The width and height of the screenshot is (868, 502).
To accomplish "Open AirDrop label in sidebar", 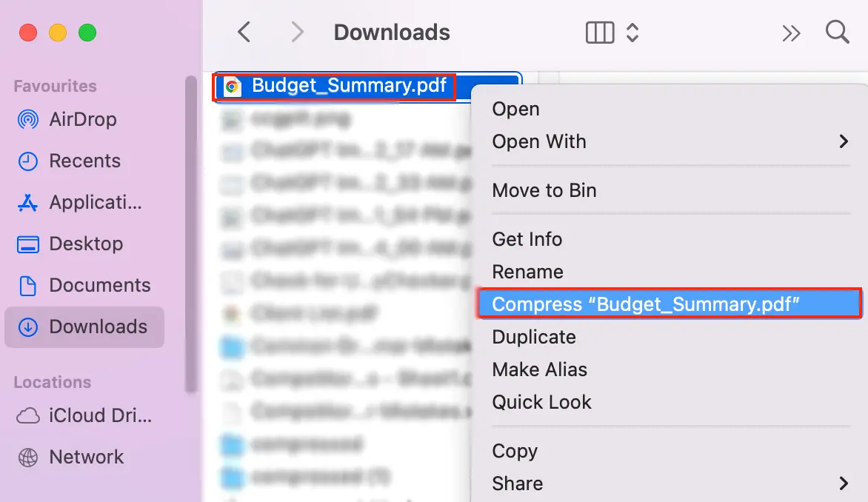I will coord(83,119).
